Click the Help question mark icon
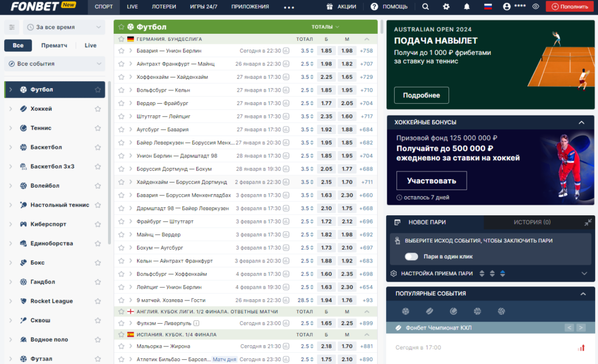This screenshot has height=364, width=598. pos(374,6)
